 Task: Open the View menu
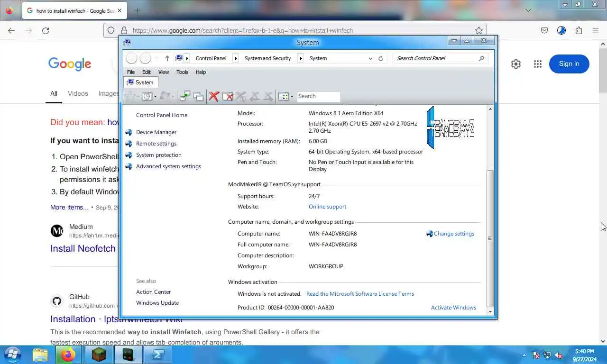164,72
